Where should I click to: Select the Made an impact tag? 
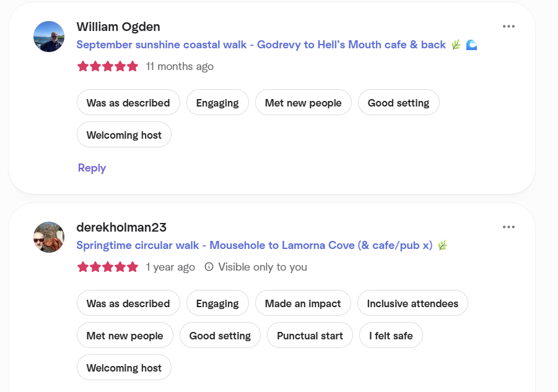click(303, 303)
